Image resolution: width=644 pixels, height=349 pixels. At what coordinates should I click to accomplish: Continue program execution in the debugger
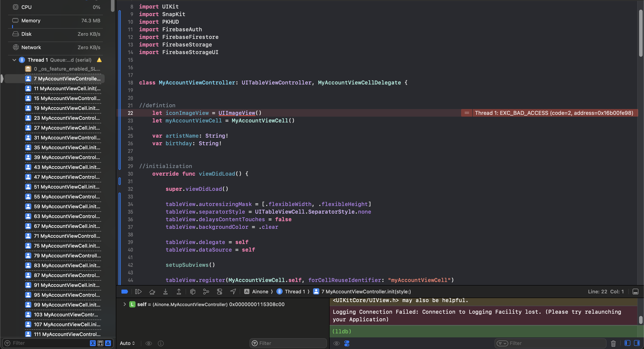click(x=138, y=292)
